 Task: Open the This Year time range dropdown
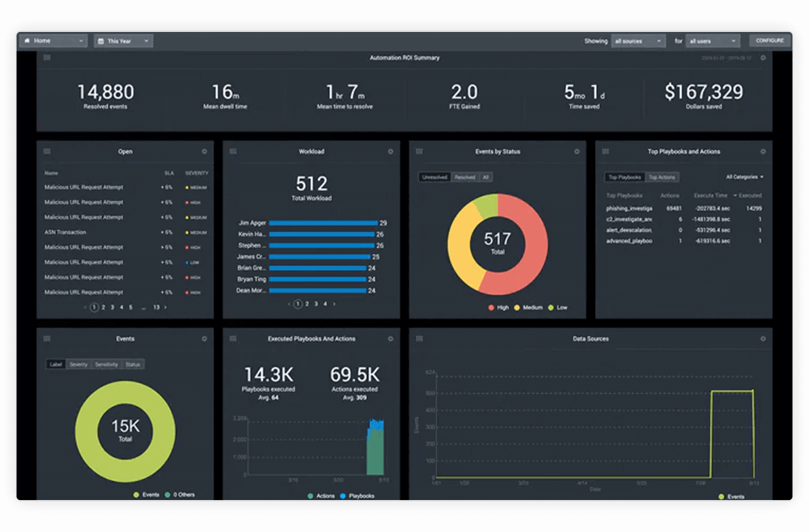(x=123, y=41)
